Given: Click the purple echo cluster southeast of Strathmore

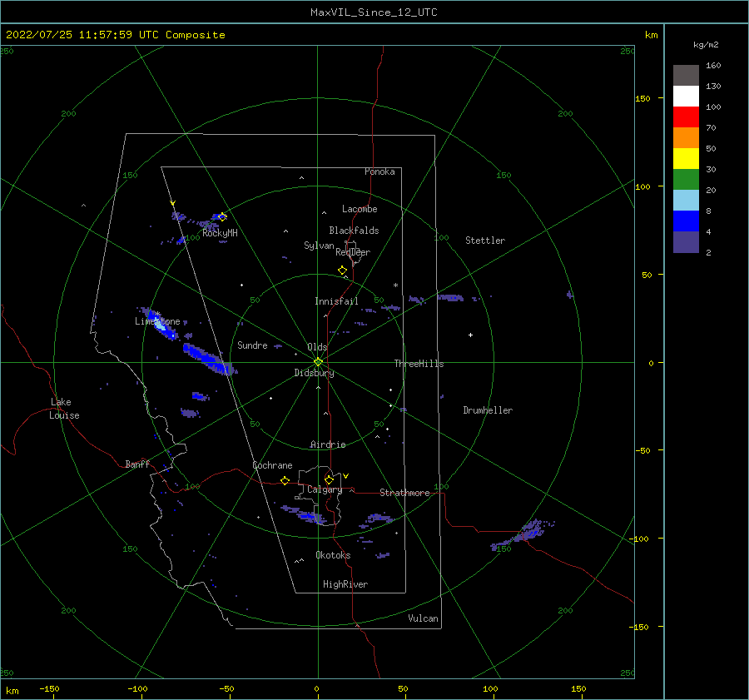Looking at the screenshot, I should (x=524, y=534).
